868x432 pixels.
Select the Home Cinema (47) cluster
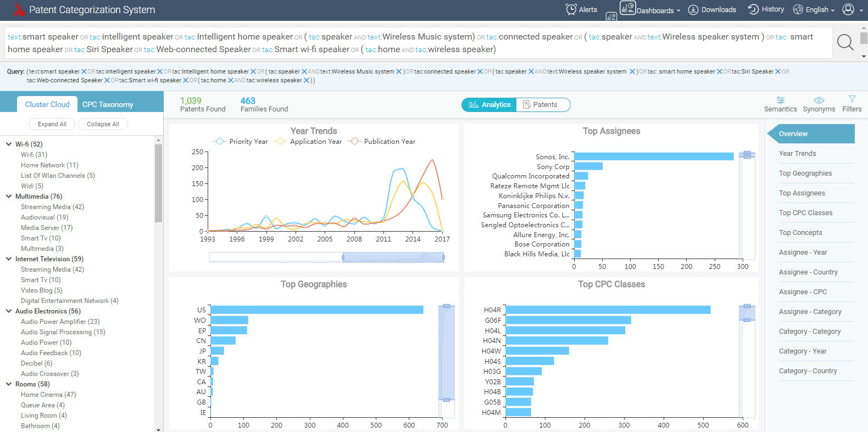click(48, 395)
